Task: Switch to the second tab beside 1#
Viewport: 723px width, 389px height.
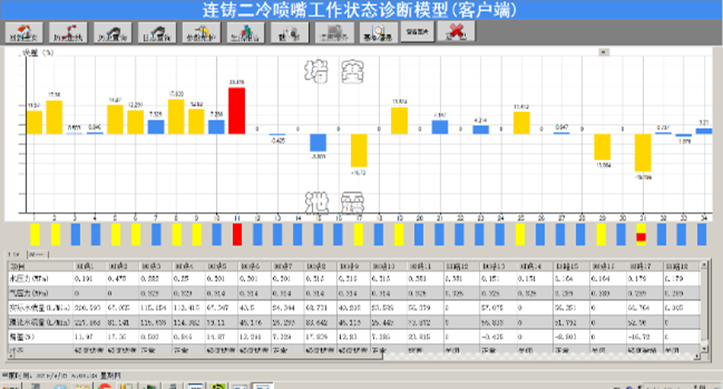Action: coord(37,254)
